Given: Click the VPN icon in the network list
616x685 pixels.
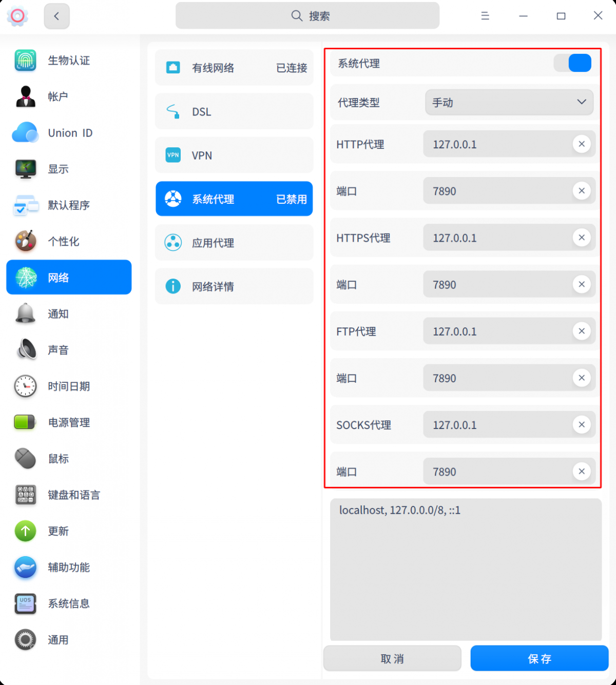Looking at the screenshot, I should pyautogui.click(x=173, y=155).
